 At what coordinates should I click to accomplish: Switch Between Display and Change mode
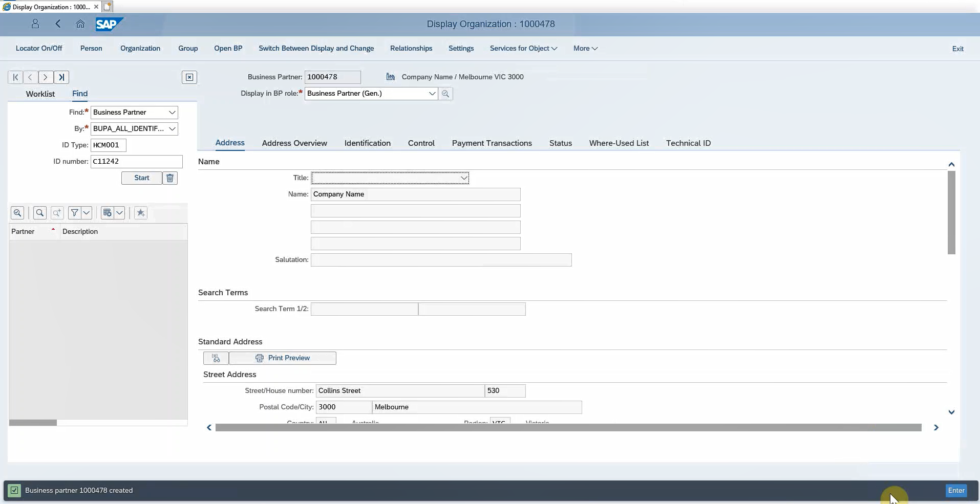coord(316,49)
